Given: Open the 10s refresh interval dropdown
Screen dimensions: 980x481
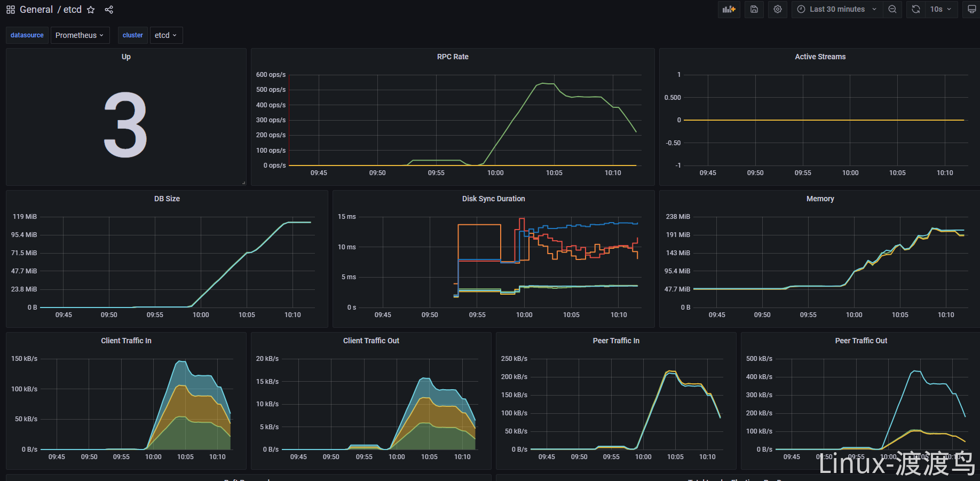Looking at the screenshot, I should (941, 9).
